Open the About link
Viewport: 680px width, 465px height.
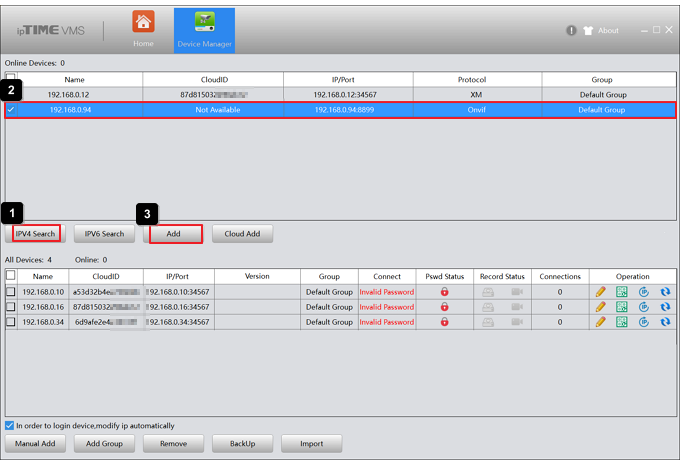(x=608, y=30)
